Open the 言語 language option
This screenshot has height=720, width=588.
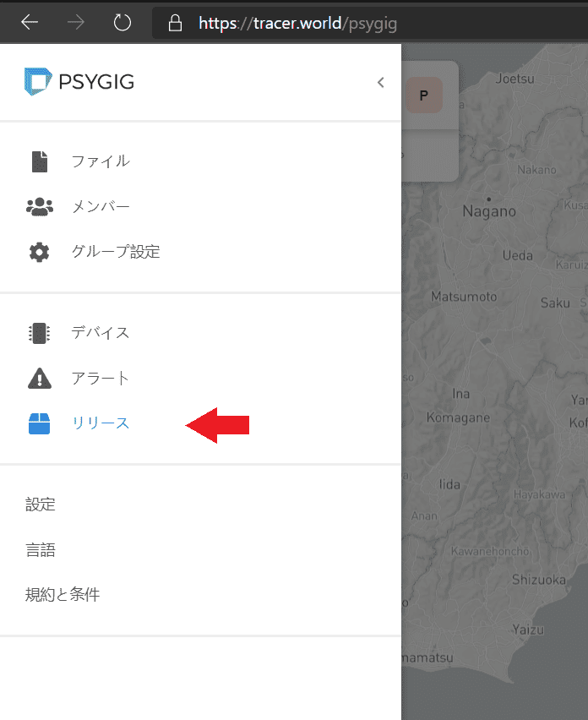[41, 550]
